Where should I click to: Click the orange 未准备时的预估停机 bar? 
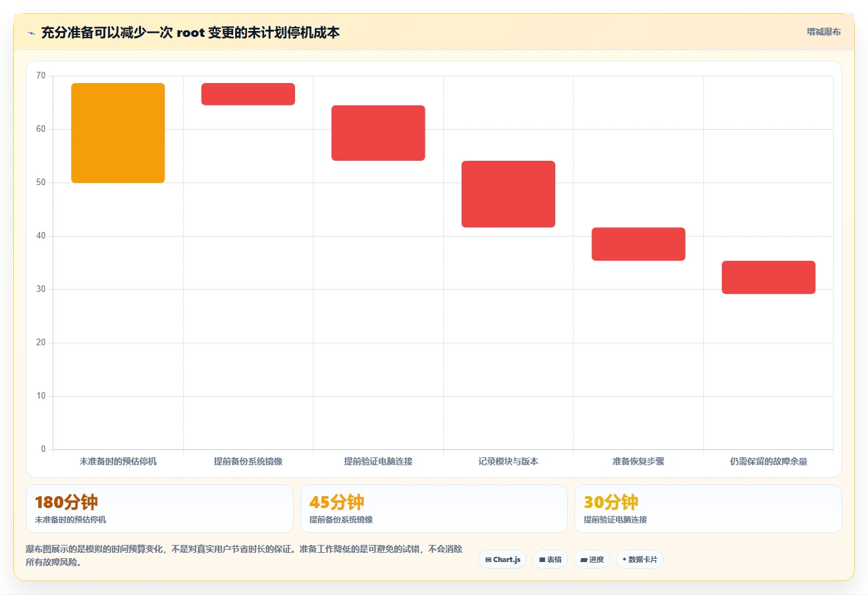pos(118,133)
